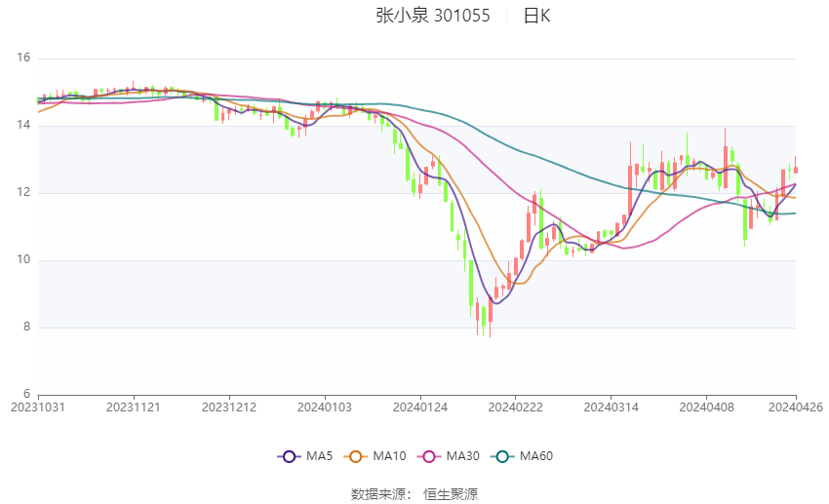Click the 20231121 date axis label
829x504 pixels.
pos(134,407)
